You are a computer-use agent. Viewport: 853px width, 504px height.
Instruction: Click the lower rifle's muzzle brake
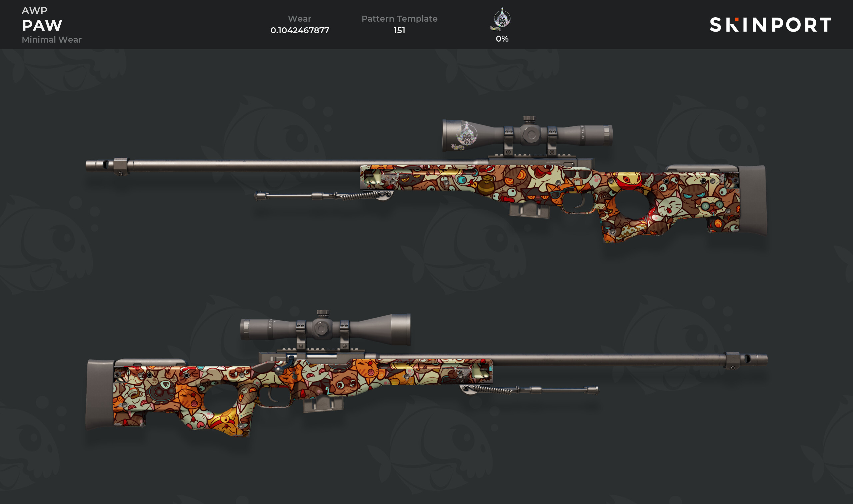pyautogui.click(x=746, y=360)
